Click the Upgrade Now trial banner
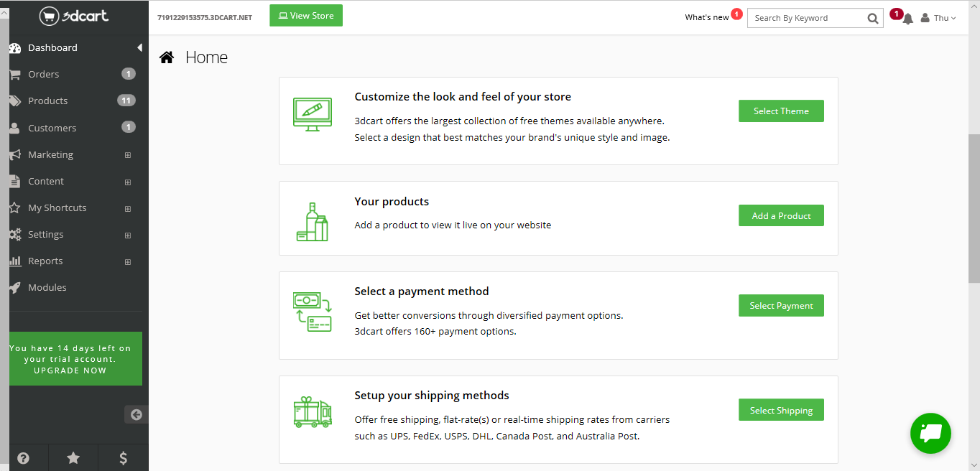Screen dimensions: 980x471 (70, 359)
